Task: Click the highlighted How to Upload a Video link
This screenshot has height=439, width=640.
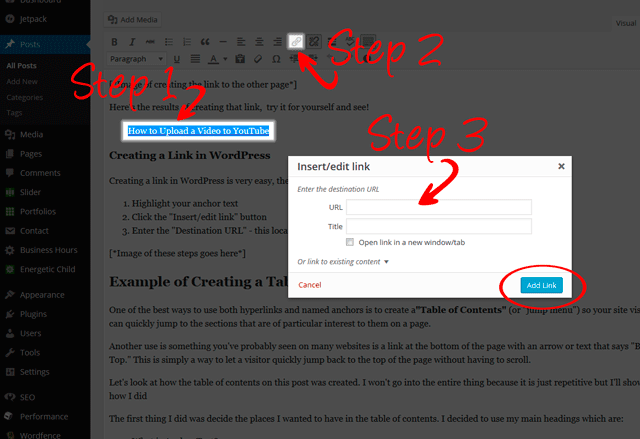Action: coord(198,131)
